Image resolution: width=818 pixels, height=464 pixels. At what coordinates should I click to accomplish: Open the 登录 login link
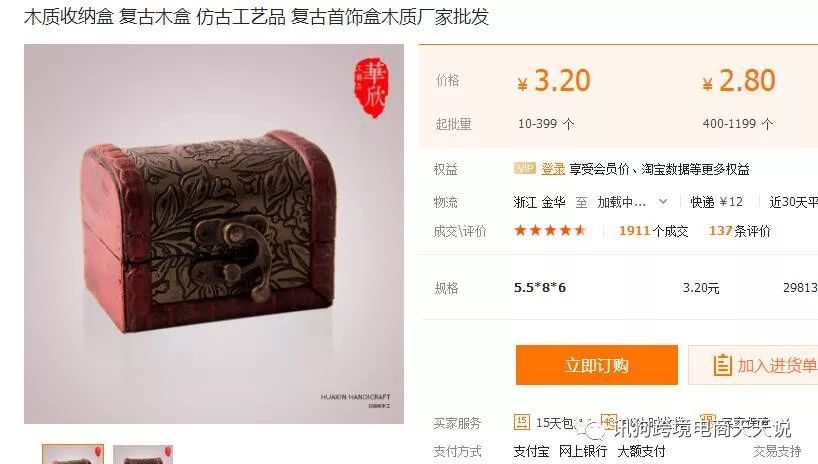[x=553, y=169]
